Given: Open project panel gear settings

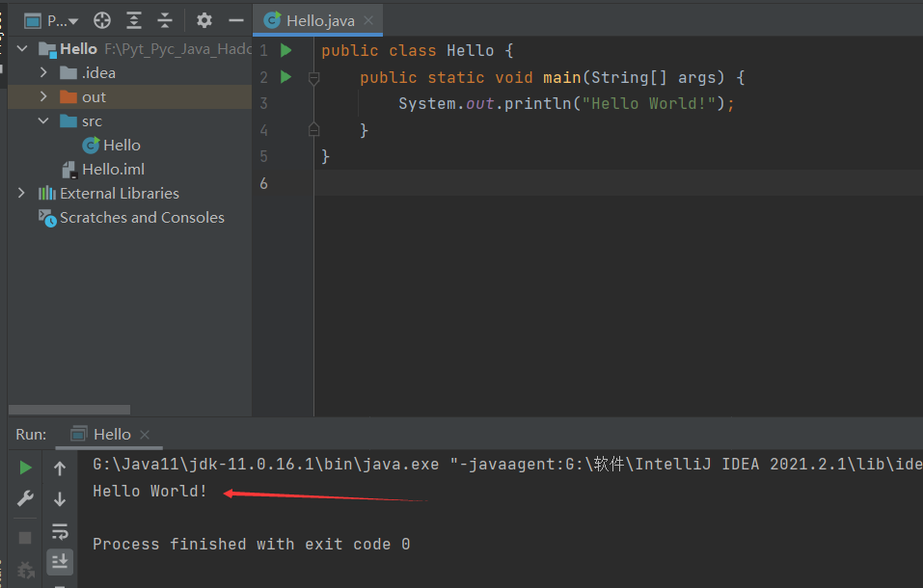Looking at the screenshot, I should (204, 20).
